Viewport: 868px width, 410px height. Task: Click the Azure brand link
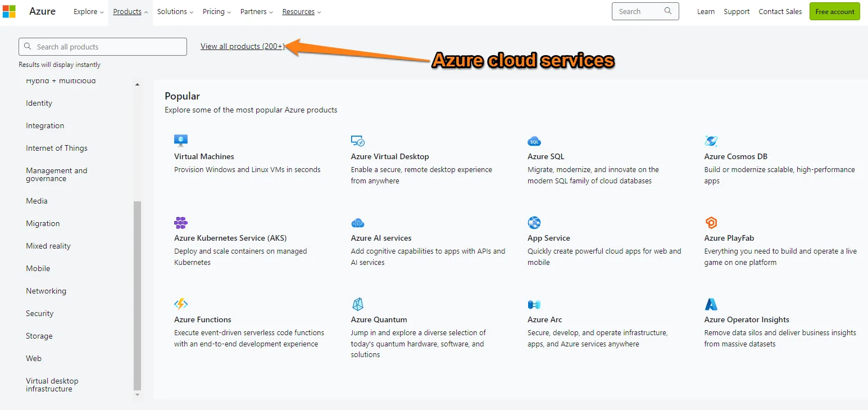tap(43, 11)
